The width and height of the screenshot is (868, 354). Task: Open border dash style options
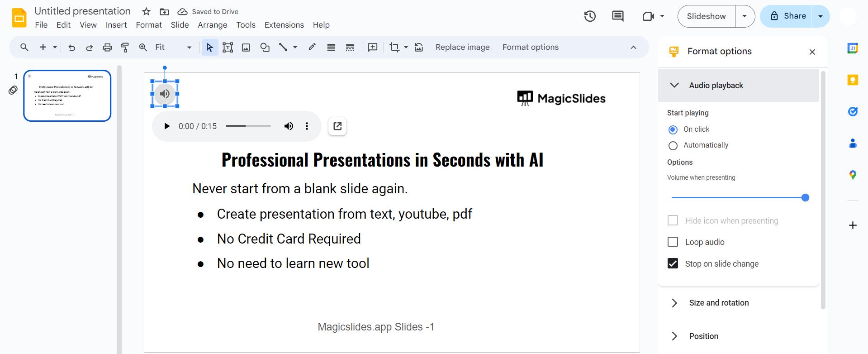pos(350,47)
